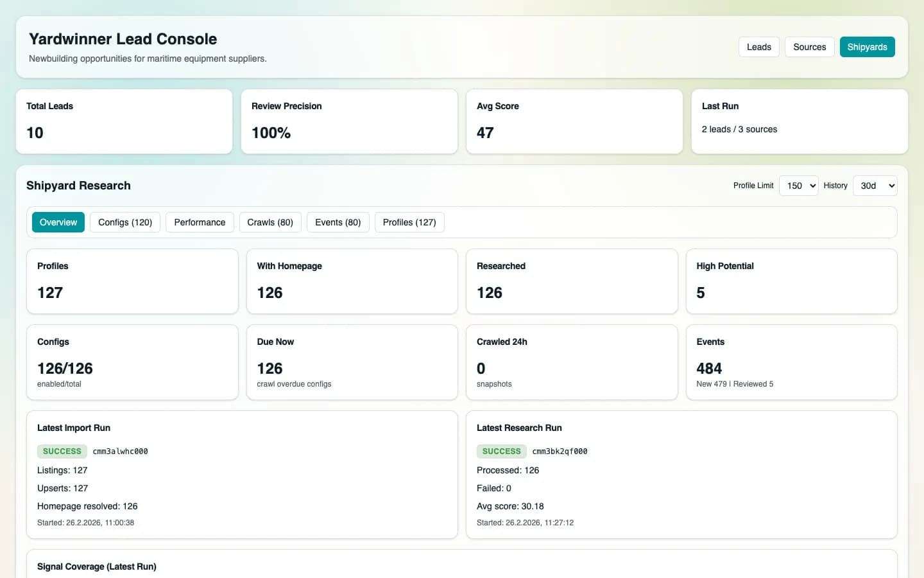
Task: Go to the Sources section
Action: tap(809, 47)
